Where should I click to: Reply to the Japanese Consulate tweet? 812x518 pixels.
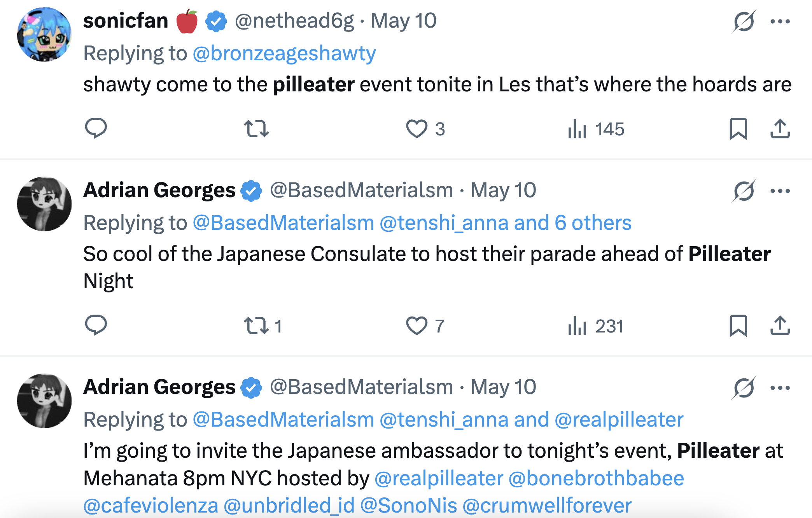[96, 325]
